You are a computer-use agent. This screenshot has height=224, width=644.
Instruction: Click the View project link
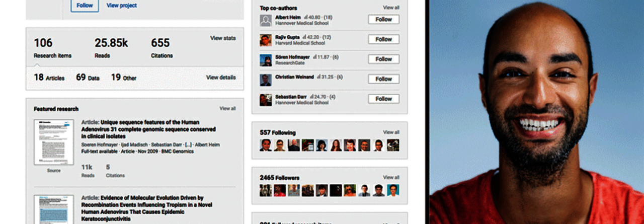[122, 6]
